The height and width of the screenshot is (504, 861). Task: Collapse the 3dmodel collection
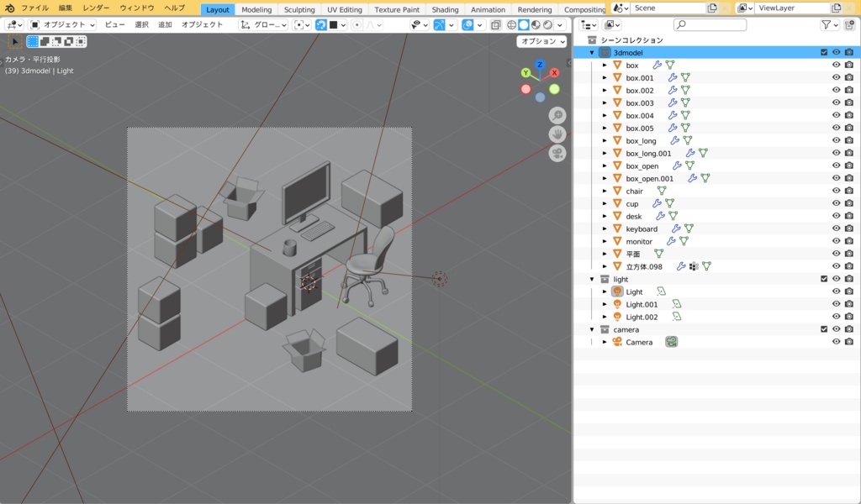pyautogui.click(x=592, y=51)
